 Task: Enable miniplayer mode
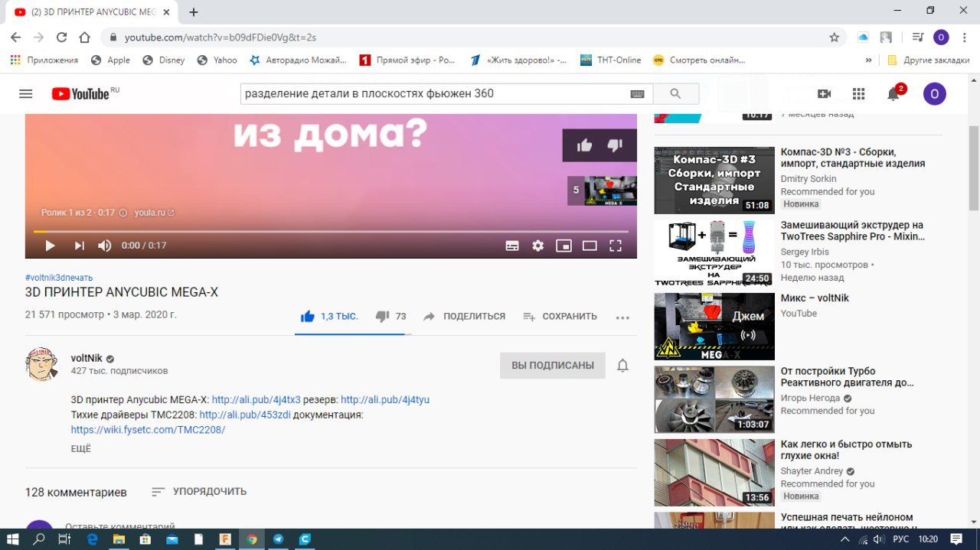pyautogui.click(x=563, y=246)
